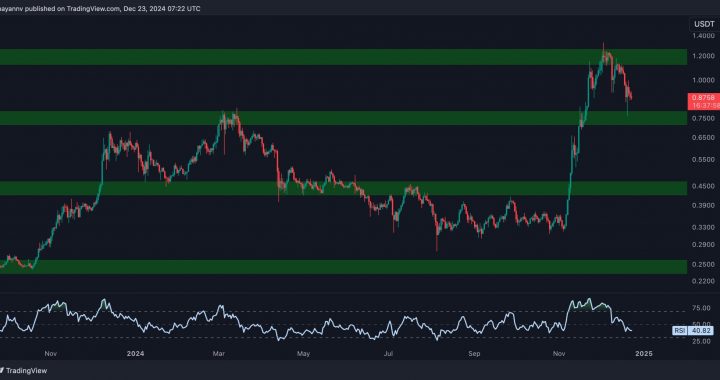Screen dimensions: 720x380
Task: Click the 0.4500 price axis label
Action: click(703, 186)
